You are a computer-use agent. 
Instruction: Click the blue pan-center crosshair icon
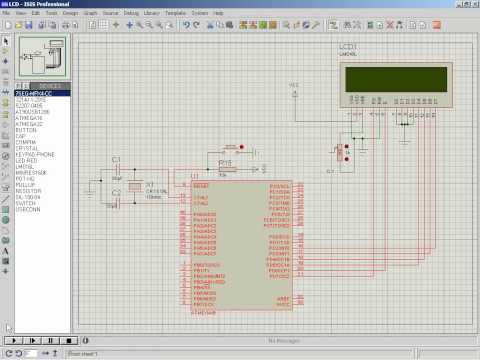pos(130,25)
